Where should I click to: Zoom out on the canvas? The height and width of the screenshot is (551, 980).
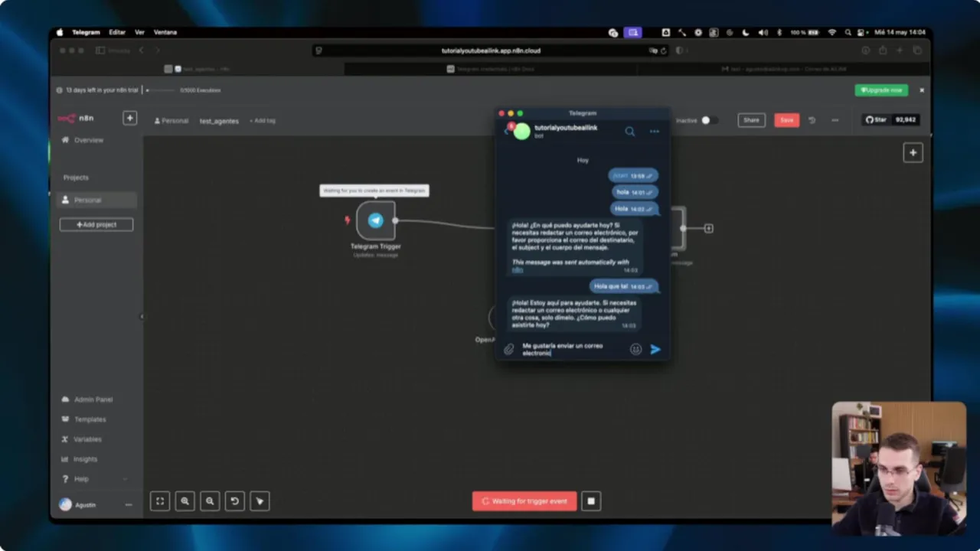click(x=210, y=501)
